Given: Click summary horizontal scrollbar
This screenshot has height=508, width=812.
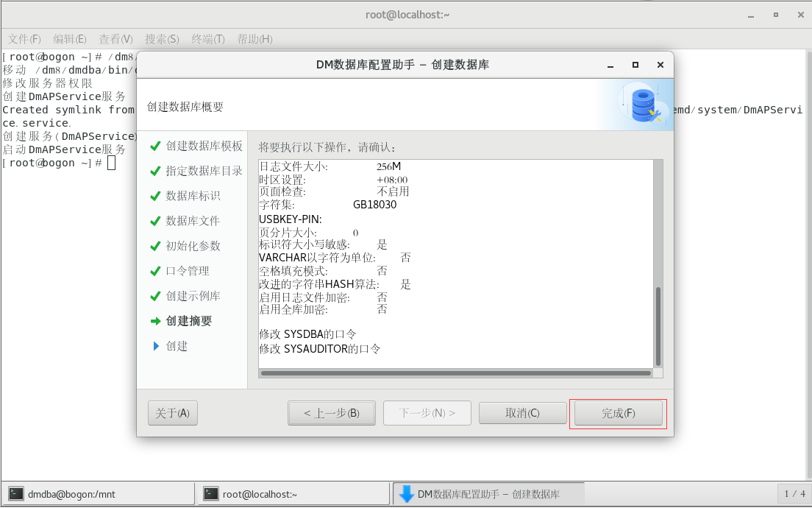Looking at the screenshot, I should 456,373.
